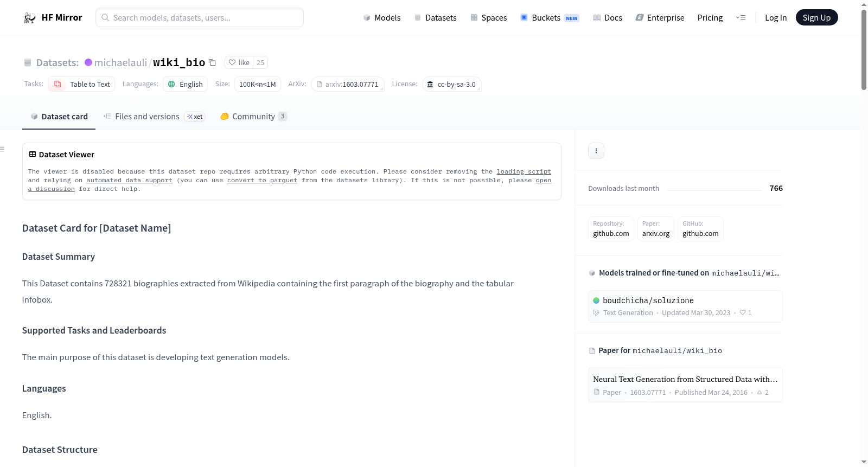Follow the loading script link
The height and width of the screenshot is (467, 868).
pos(524,171)
